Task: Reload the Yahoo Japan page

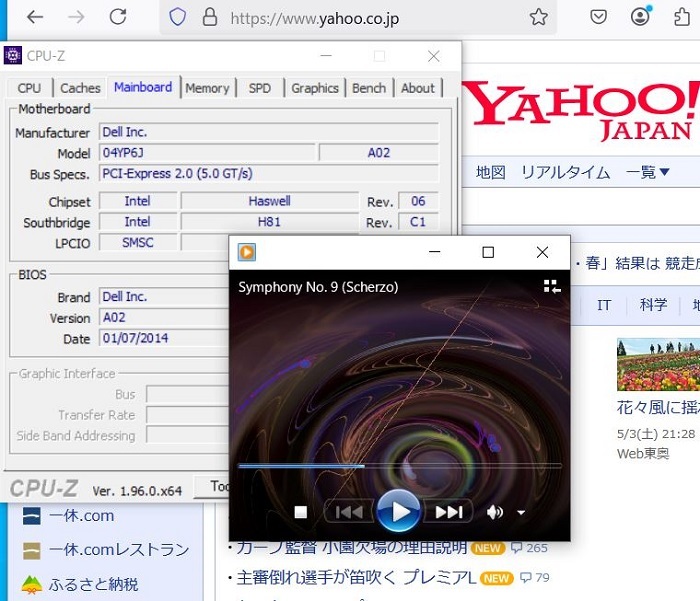Action: (x=118, y=17)
